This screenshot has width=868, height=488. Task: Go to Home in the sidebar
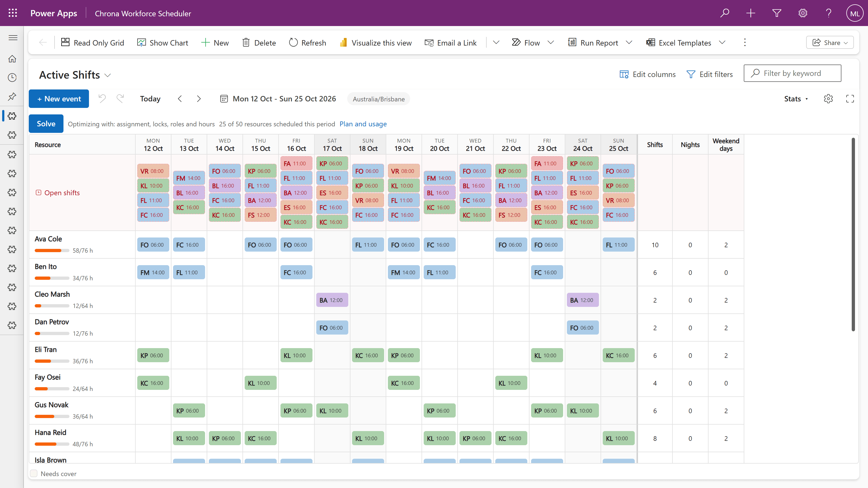(x=12, y=59)
